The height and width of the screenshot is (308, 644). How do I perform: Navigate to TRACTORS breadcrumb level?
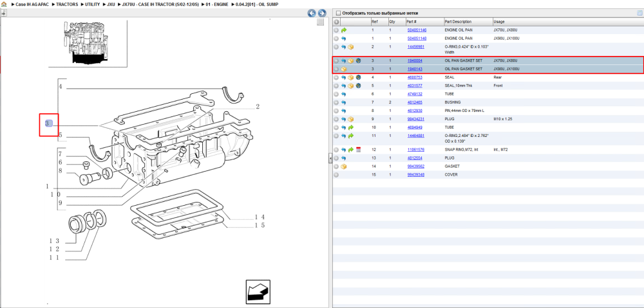[67, 4]
